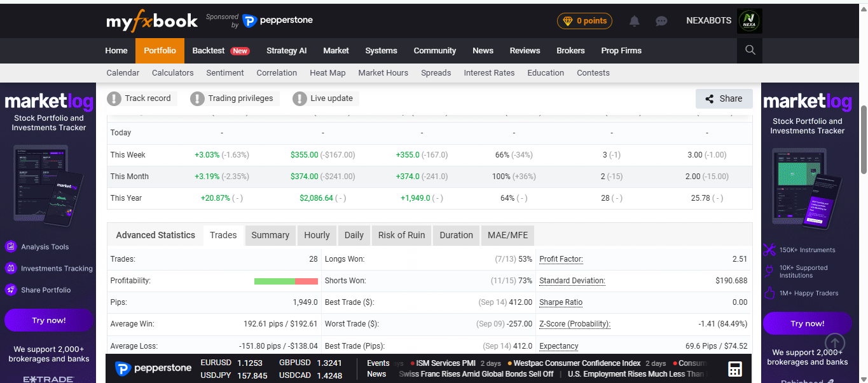Open the notifications bell icon

[x=634, y=21]
